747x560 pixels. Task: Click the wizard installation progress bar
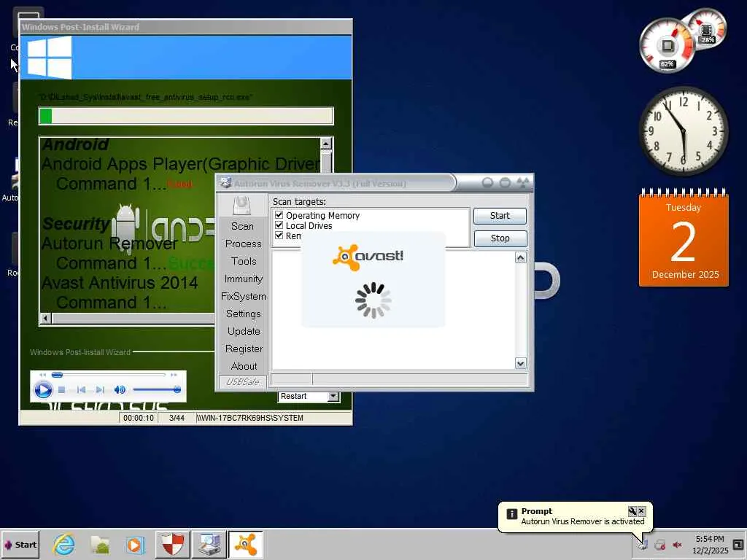(186, 116)
